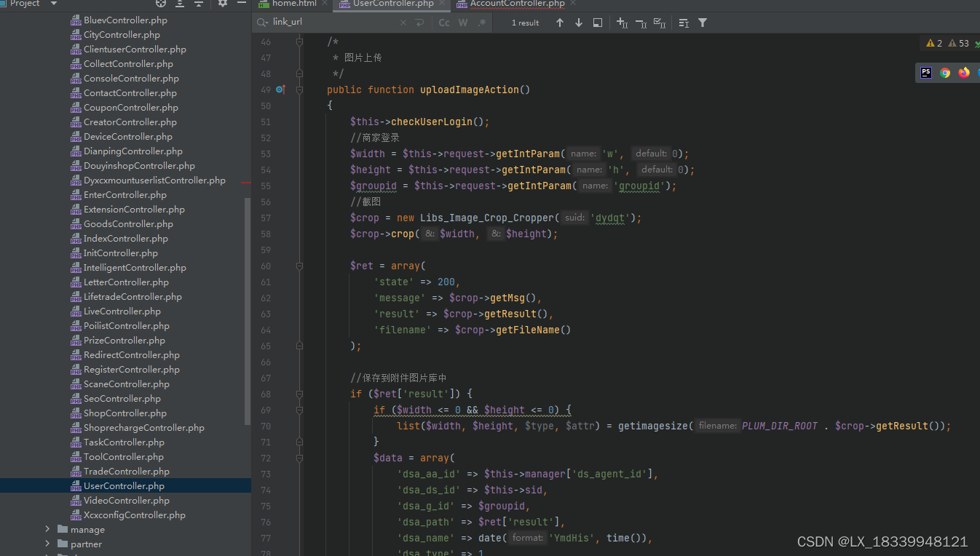Open file in Firefox browser
Image resolution: width=980 pixels, height=556 pixels.
964,72
